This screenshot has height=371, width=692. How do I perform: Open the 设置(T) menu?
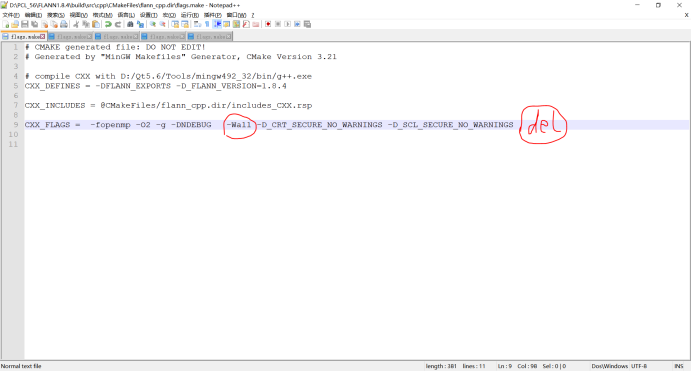tap(149, 15)
